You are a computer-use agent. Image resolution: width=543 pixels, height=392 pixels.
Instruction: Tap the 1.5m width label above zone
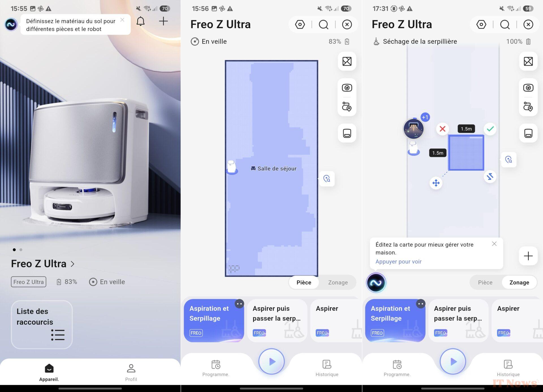(x=466, y=129)
